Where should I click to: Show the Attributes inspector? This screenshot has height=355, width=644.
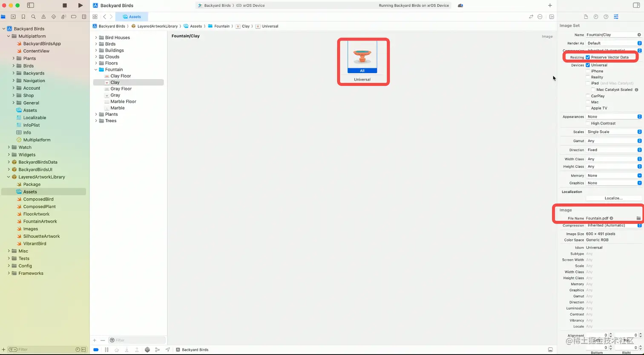pyautogui.click(x=616, y=17)
